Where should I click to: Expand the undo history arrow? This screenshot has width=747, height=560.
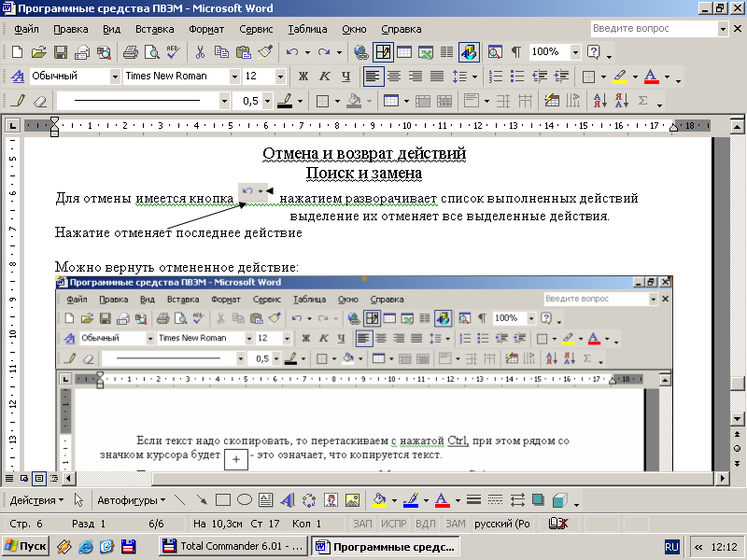[x=307, y=52]
